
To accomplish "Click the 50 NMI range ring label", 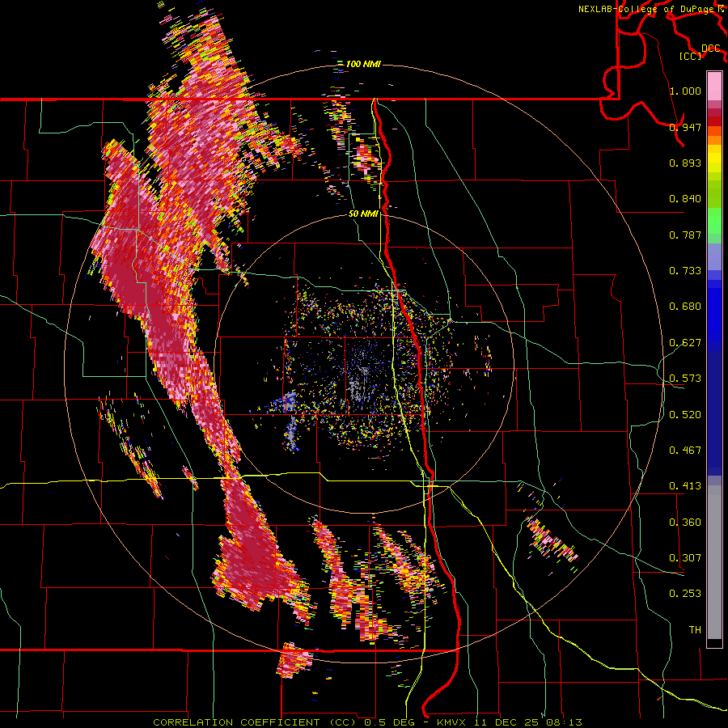I will [363, 214].
